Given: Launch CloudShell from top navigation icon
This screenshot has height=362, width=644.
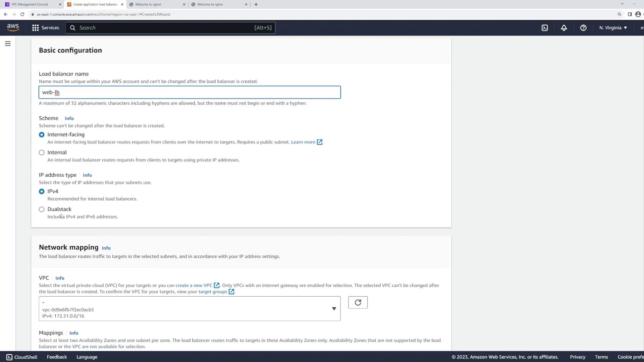Looking at the screenshot, I should pos(545,28).
